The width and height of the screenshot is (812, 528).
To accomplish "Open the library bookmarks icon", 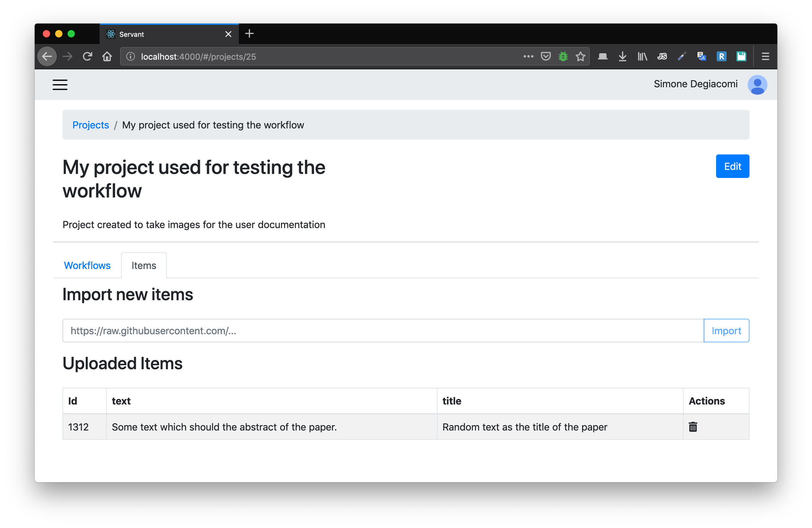I will (642, 57).
